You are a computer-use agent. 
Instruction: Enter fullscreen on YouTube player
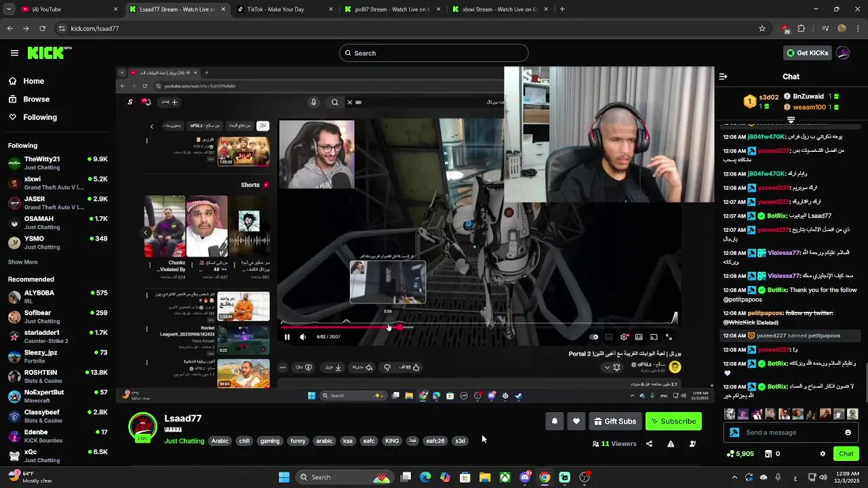(x=669, y=337)
